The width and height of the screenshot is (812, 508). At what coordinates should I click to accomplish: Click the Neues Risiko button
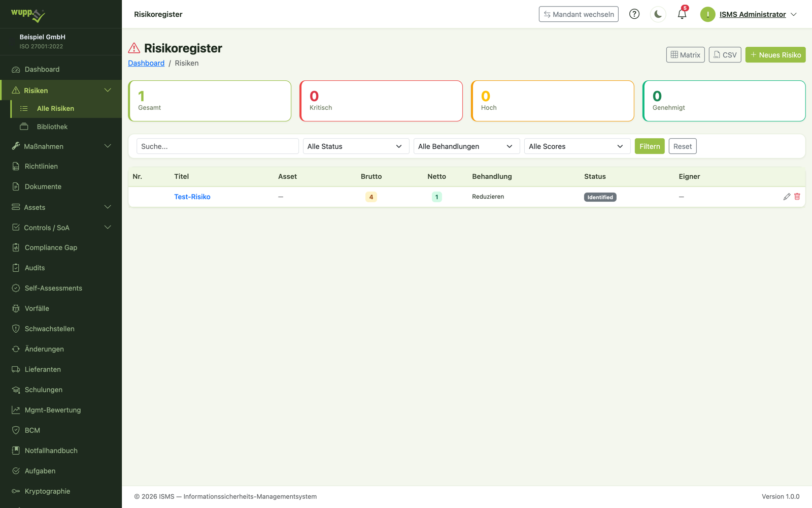775,55
